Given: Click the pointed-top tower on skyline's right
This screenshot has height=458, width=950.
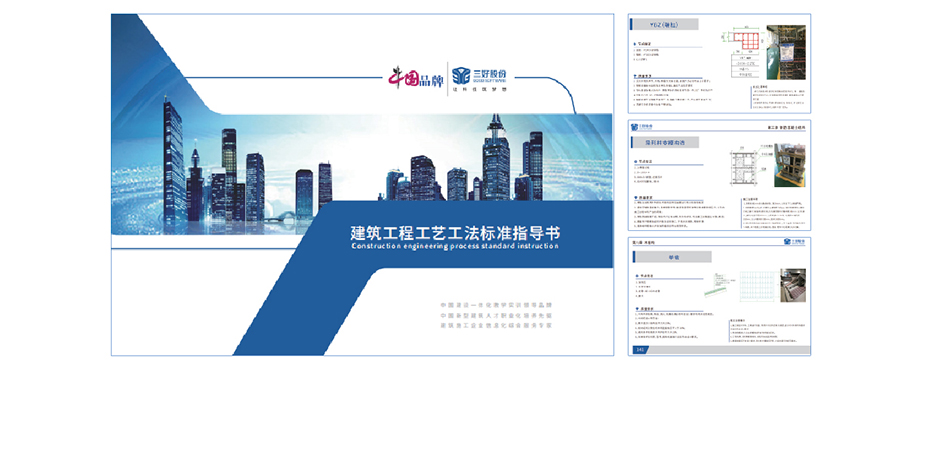Looking at the screenshot, I should click(x=497, y=160).
